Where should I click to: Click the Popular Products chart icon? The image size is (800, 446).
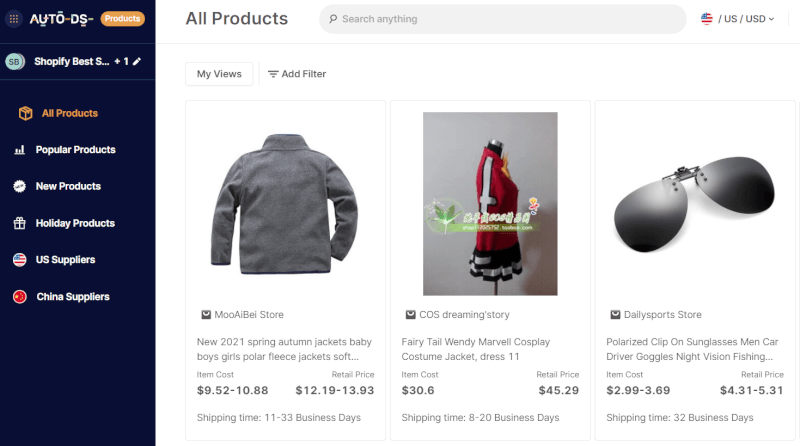(19, 150)
